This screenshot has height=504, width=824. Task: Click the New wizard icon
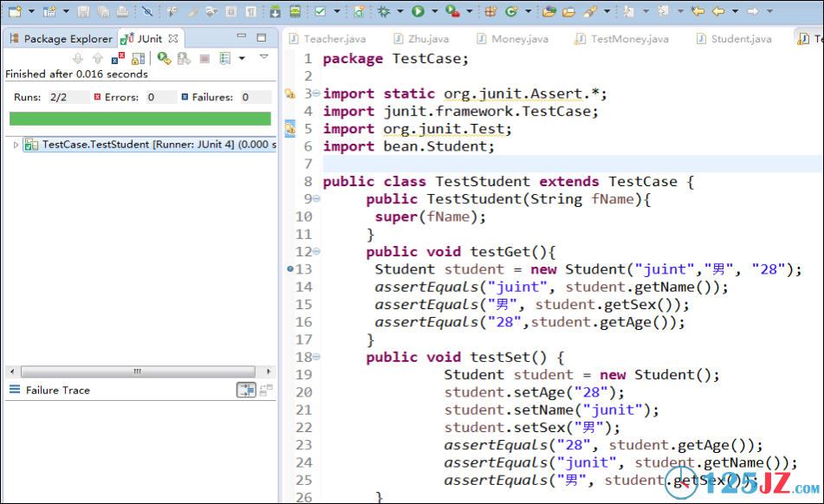[x=16, y=11]
